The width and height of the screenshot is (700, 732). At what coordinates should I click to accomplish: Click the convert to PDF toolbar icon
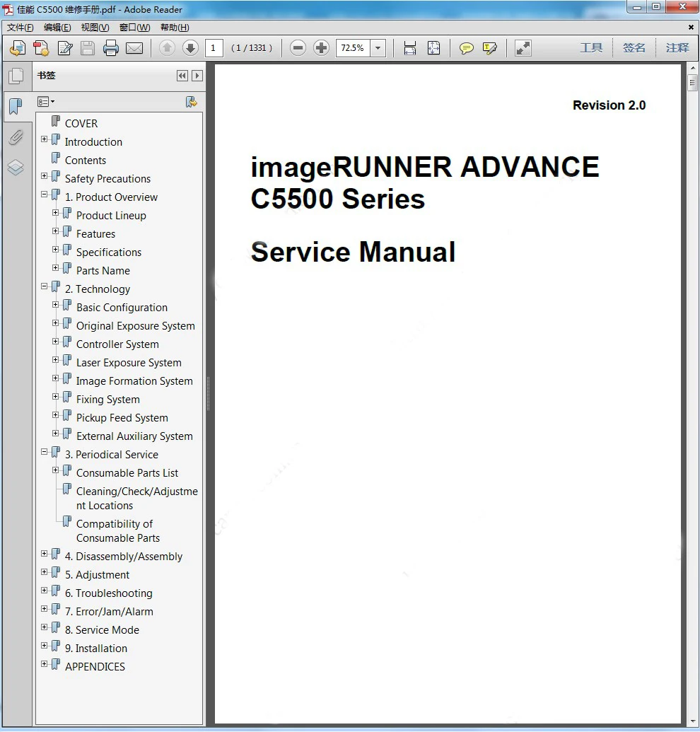pyautogui.click(x=41, y=47)
